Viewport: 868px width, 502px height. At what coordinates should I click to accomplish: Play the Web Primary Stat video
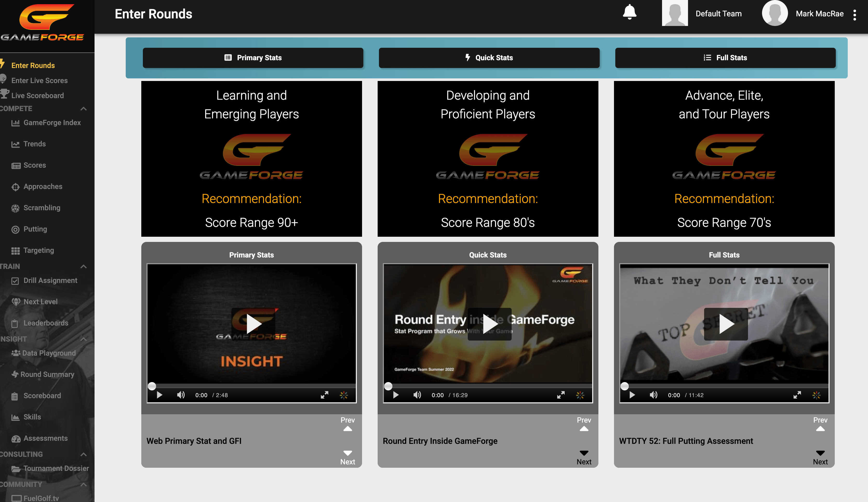pyautogui.click(x=253, y=324)
